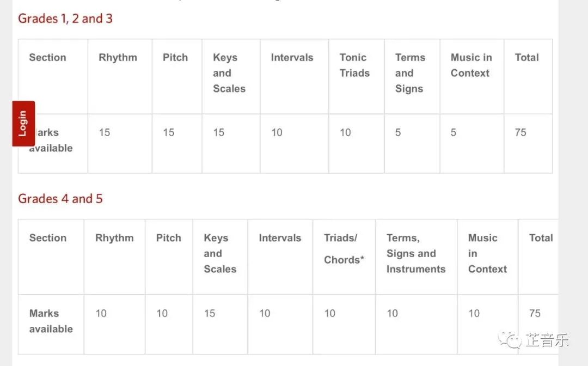This screenshot has height=366, width=588.
Task: Click the red Login side tab
Action: 23,123
